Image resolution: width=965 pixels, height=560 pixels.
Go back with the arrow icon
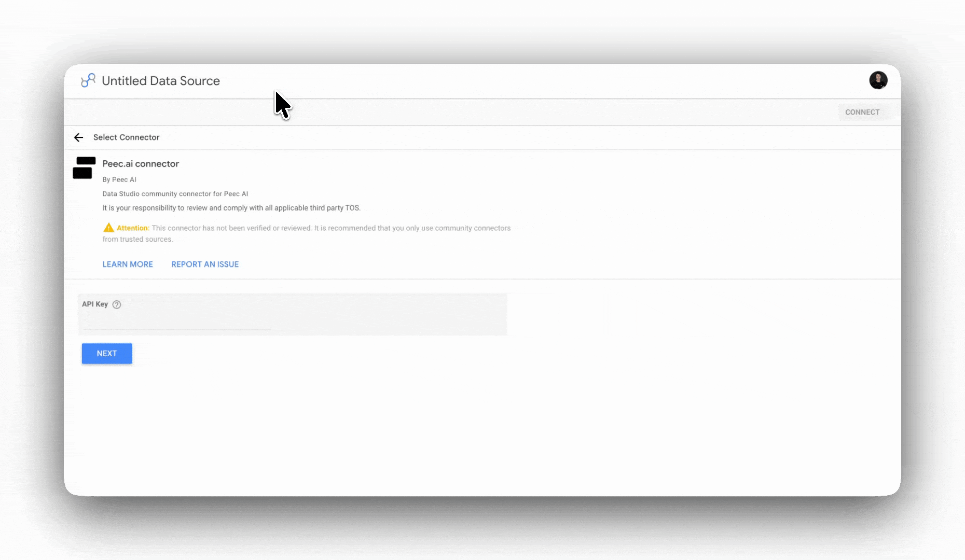pos(78,137)
